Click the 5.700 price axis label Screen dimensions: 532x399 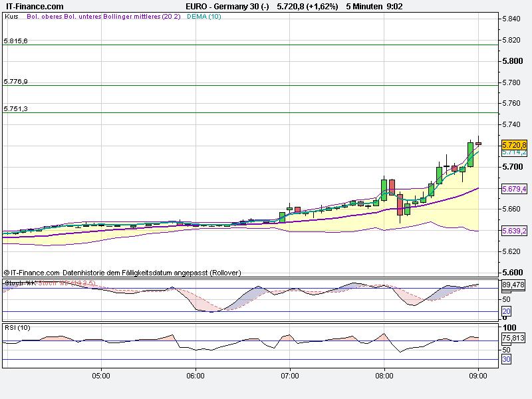click(x=513, y=167)
